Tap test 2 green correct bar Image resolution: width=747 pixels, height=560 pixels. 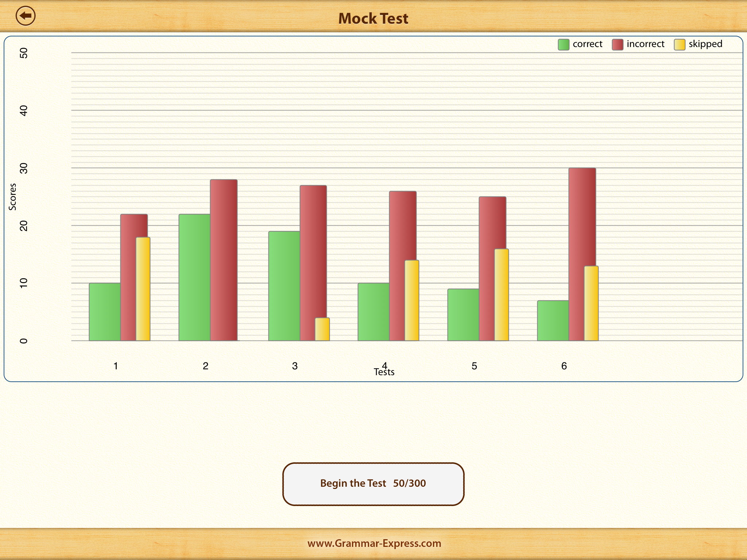pos(194,277)
